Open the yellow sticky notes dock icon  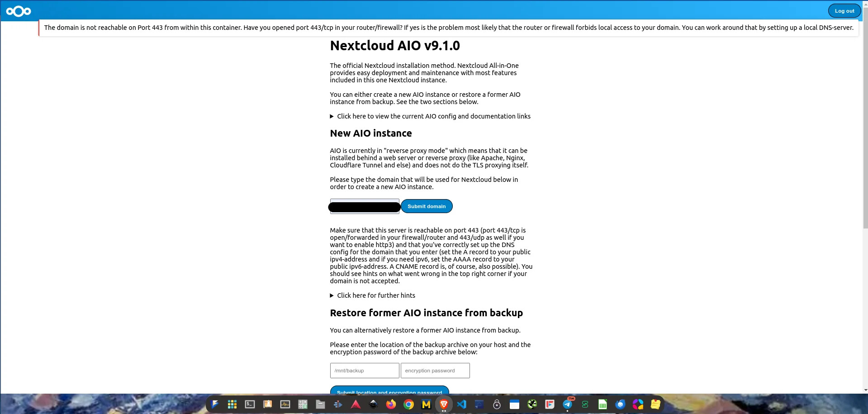pyautogui.click(x=655, y=404)
